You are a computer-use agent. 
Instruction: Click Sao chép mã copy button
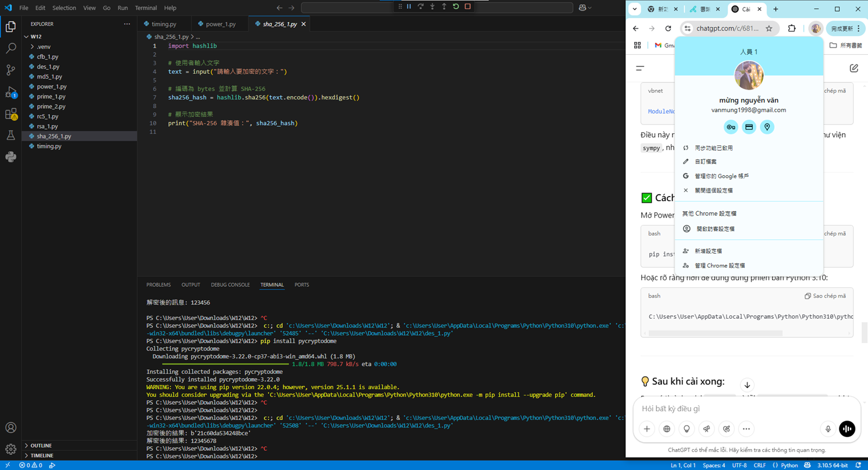pos(825,296)
